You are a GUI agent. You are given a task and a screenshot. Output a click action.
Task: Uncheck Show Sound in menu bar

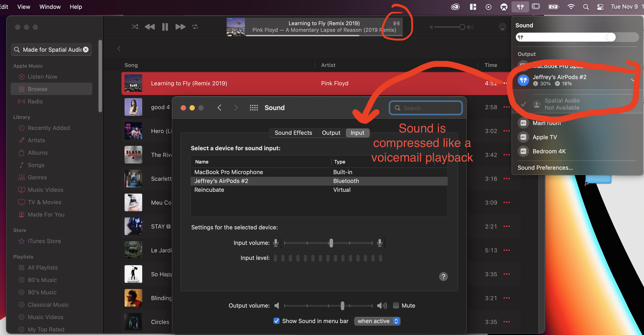(x=276, y=321)
